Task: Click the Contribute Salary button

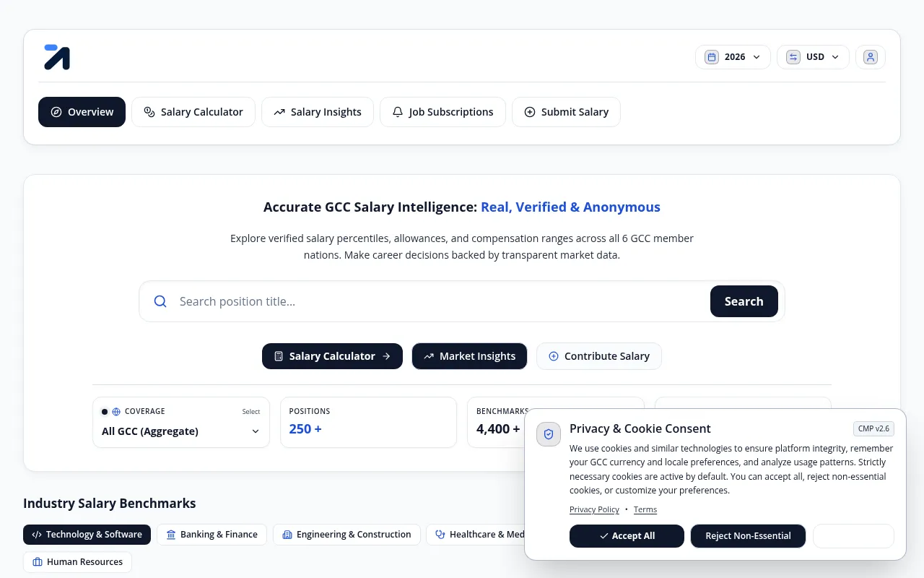Action: pyautogui.click(x=599, y=356)
